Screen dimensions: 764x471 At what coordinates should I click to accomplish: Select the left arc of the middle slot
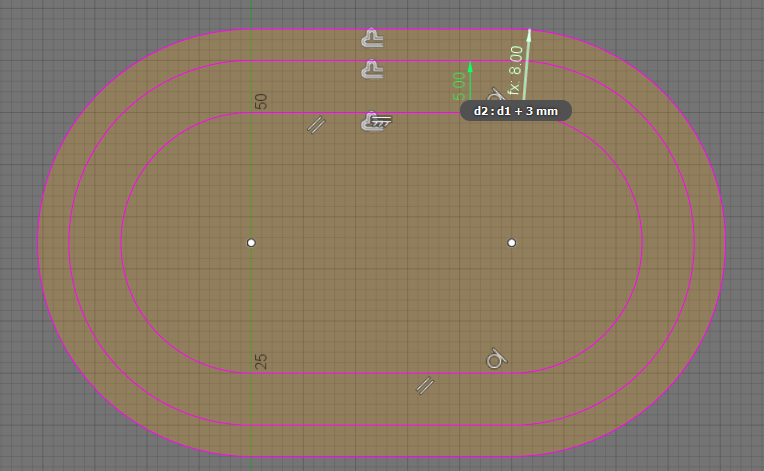tap(69, 243)
